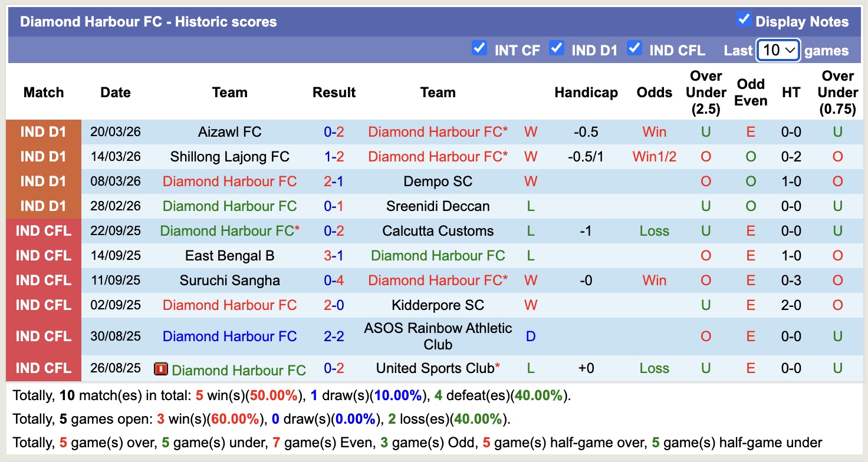Click Diamond Harbour FC link on the 08/03/26 row

point(229,181)
